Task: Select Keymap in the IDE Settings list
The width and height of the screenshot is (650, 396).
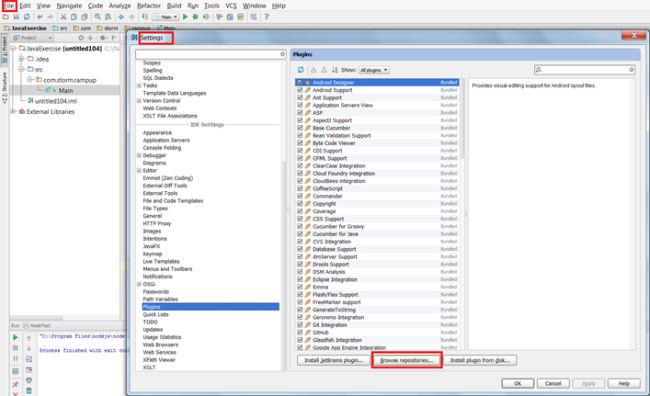Action: coord(153,254)
